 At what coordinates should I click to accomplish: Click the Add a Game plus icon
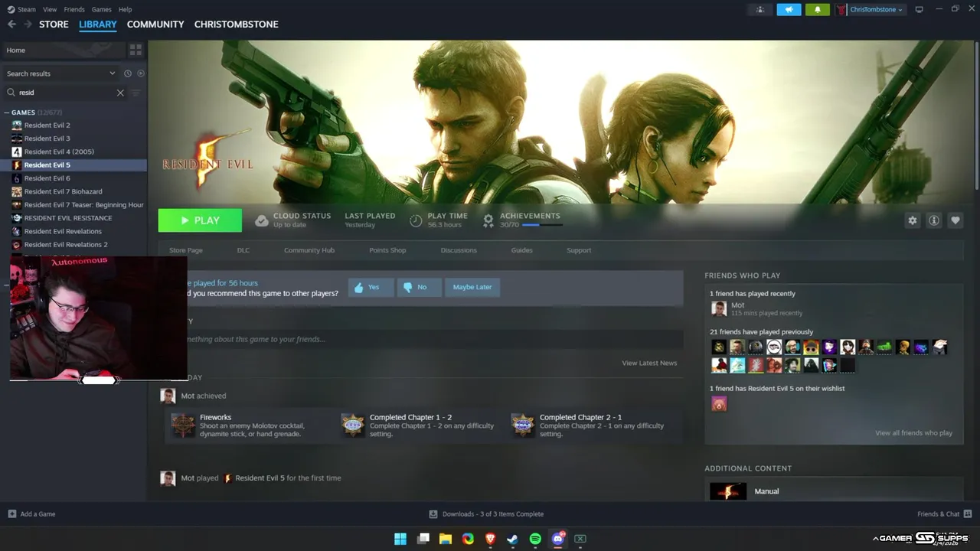[x=11, y=514]
